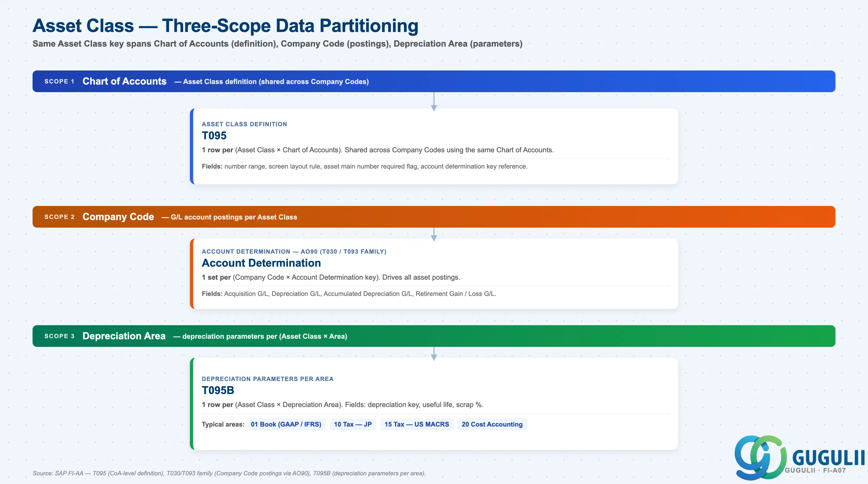Click the '— Asset Class definition (shared across Company Codes)' text
The image size is (868, 484).
click(x=271, y=82)
